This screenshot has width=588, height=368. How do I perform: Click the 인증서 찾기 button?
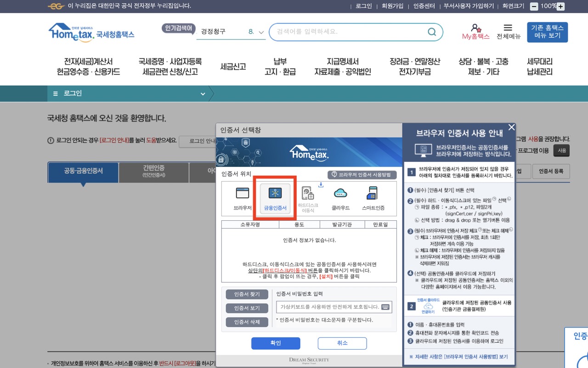click(247, 294)
